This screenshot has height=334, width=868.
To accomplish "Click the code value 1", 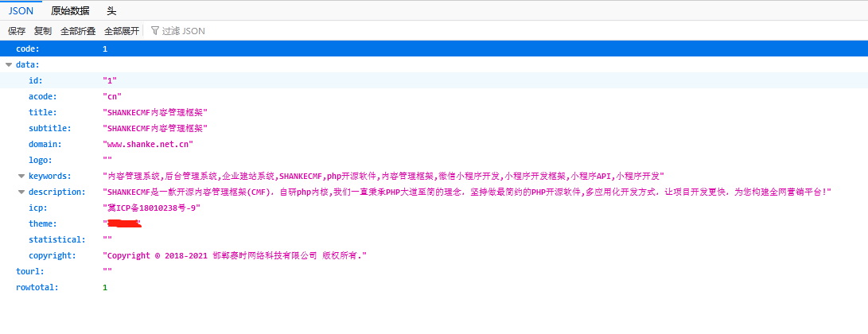I will coord(105,49).
